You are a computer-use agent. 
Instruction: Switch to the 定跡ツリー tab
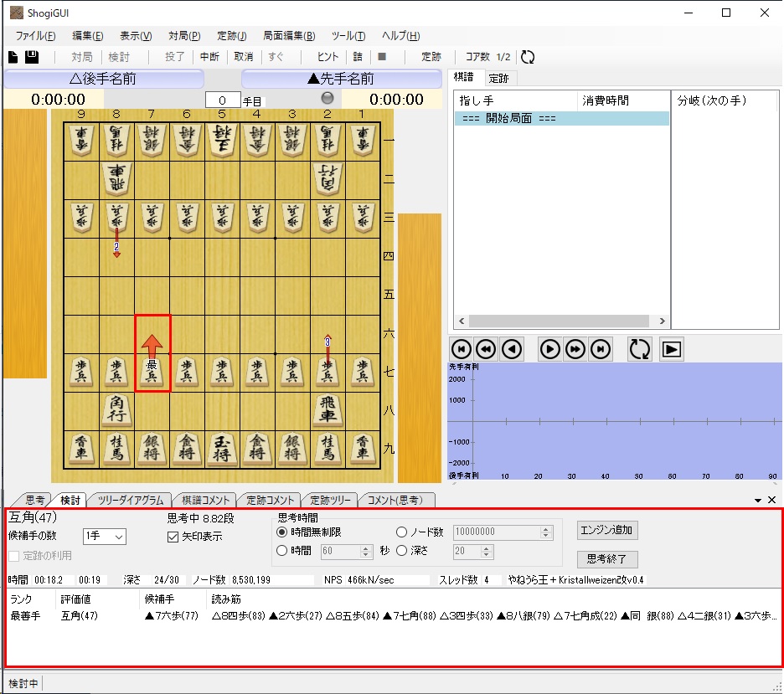click(x=329, y=500)
